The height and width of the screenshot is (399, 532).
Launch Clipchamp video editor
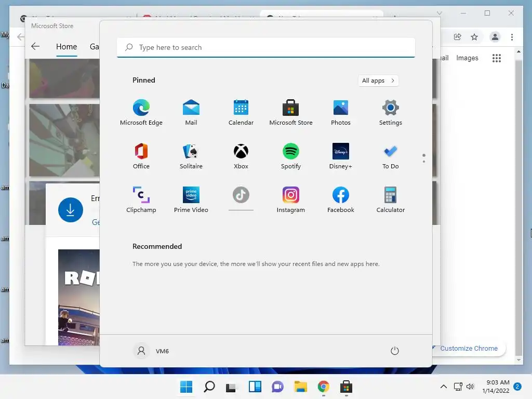pos(141,200)
